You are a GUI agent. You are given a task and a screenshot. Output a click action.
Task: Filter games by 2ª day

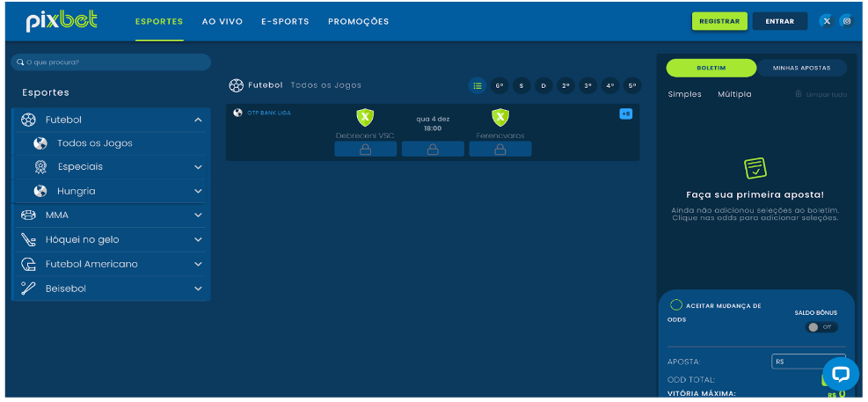click(x=565, y=86)
